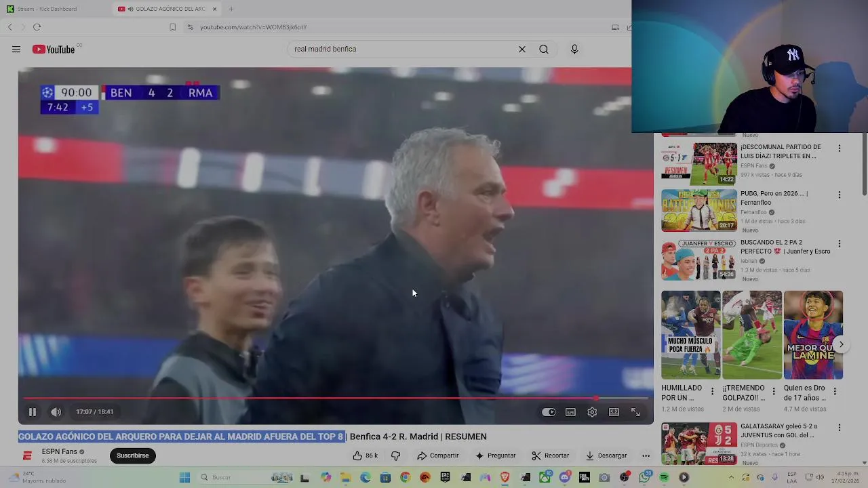The image size is (868, 488).
Task: Dislike the video
Action: tap(396, 455)
